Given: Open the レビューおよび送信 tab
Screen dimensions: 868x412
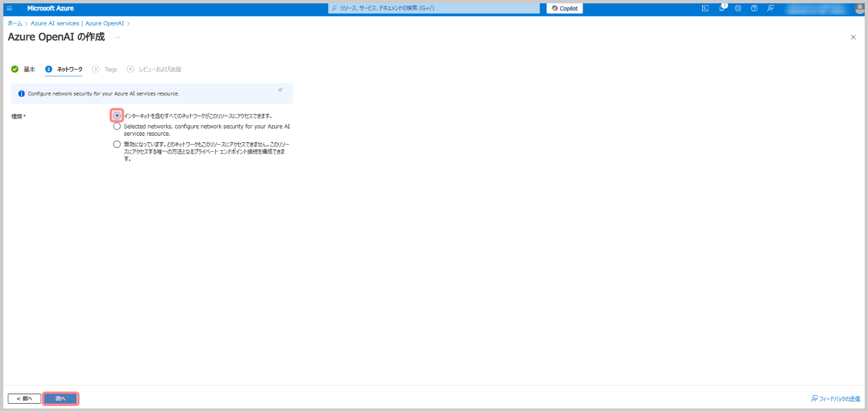Looking at the screenshot, I should (154, 70).
